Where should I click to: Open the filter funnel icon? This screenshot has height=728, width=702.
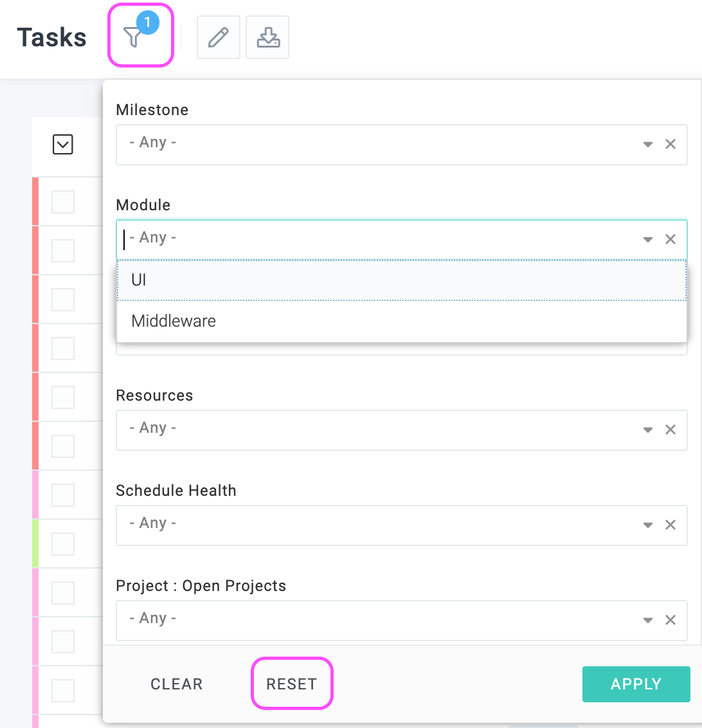tap(133, 37)
